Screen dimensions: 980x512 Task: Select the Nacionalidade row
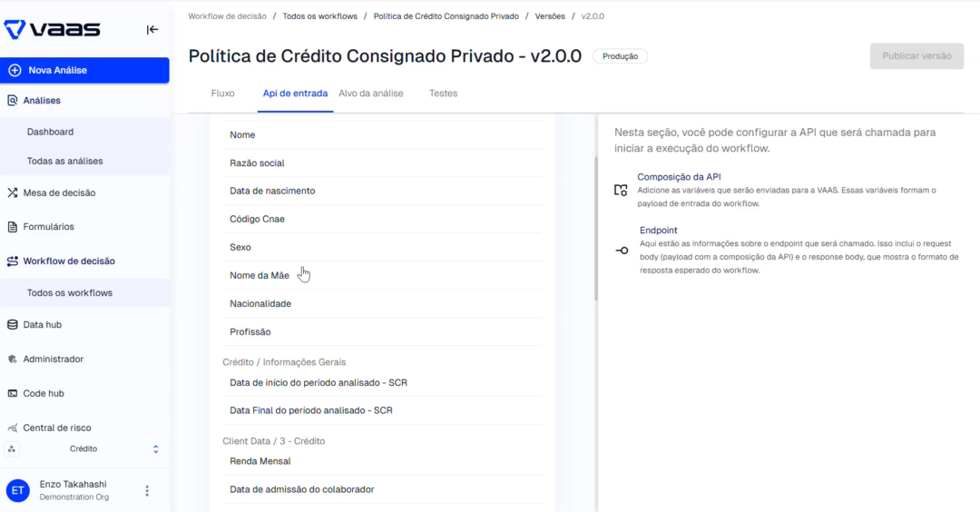[x=382, y=303]
